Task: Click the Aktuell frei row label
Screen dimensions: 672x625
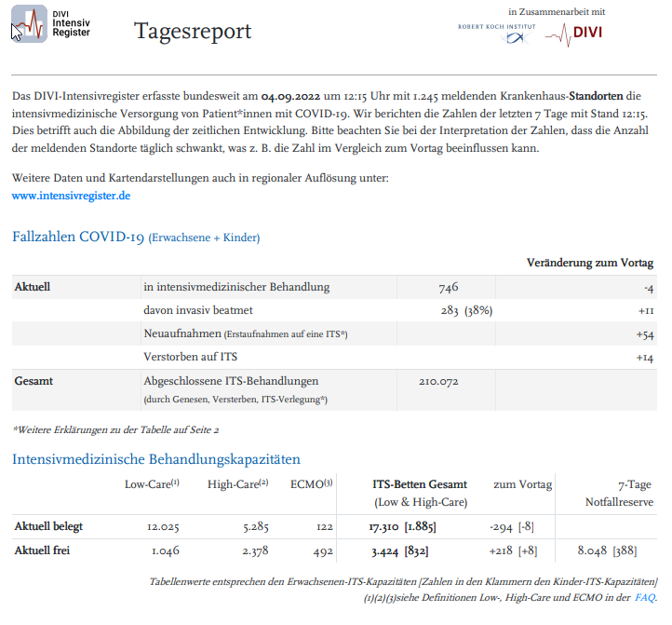Action: pos(42,550)
